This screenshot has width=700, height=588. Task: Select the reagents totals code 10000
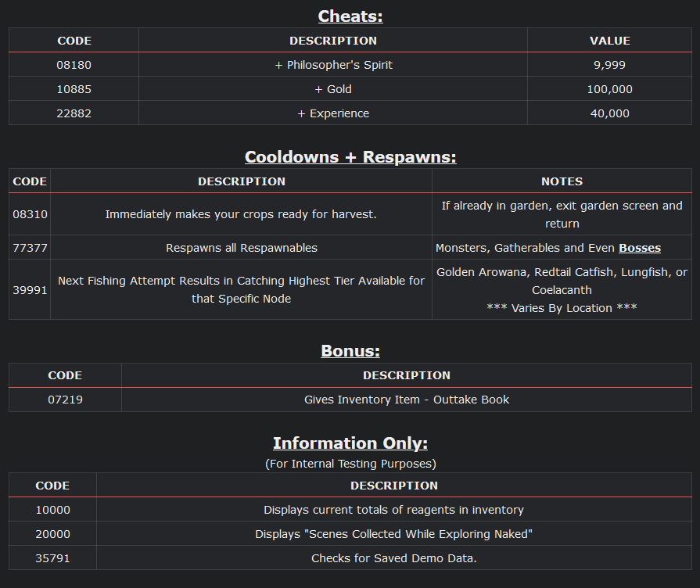click(x=52, y=510)
